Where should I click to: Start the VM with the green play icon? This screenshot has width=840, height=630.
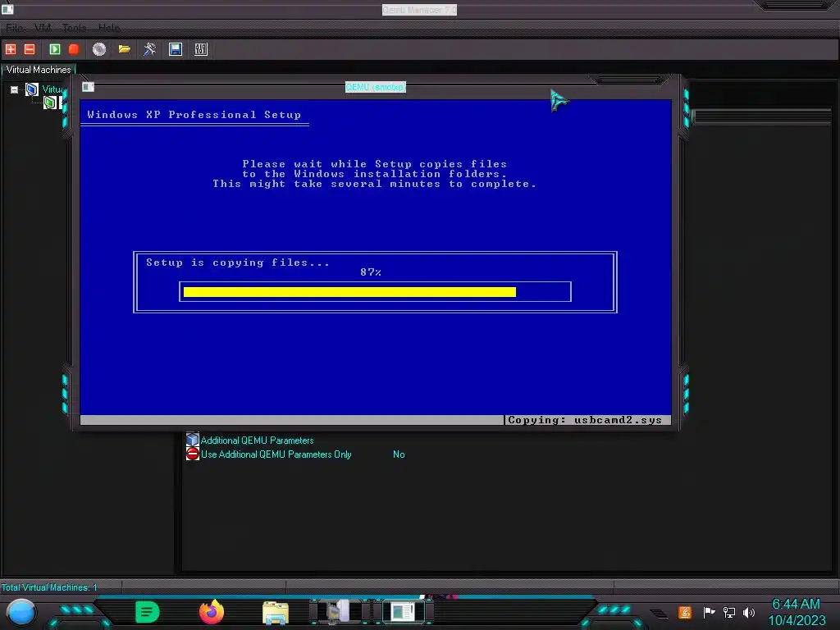[x=55, y=49]
